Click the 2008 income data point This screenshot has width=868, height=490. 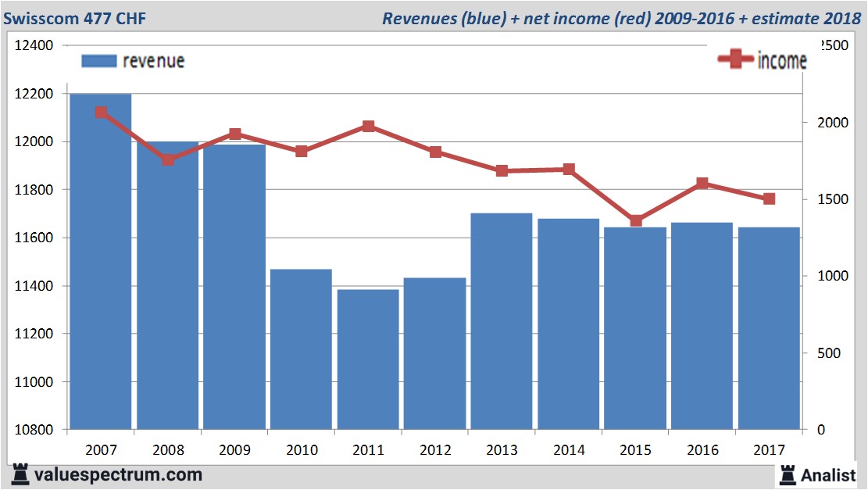coord(168,160)
